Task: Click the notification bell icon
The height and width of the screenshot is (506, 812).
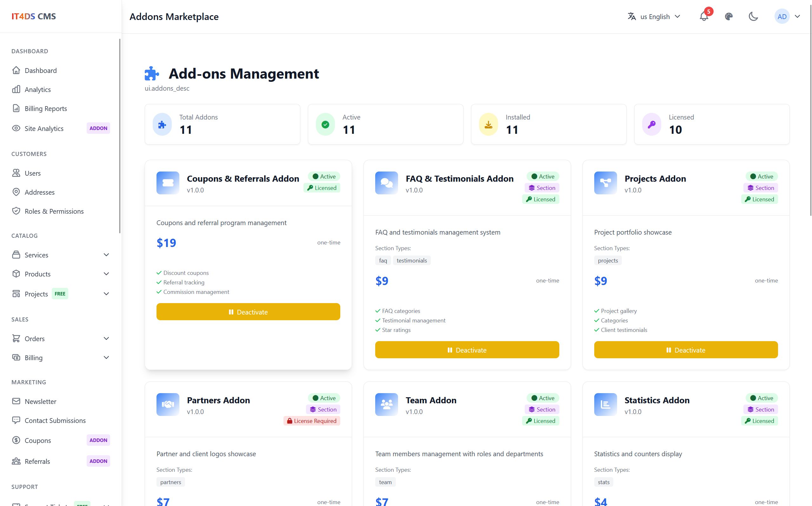Action: point(703,16)
